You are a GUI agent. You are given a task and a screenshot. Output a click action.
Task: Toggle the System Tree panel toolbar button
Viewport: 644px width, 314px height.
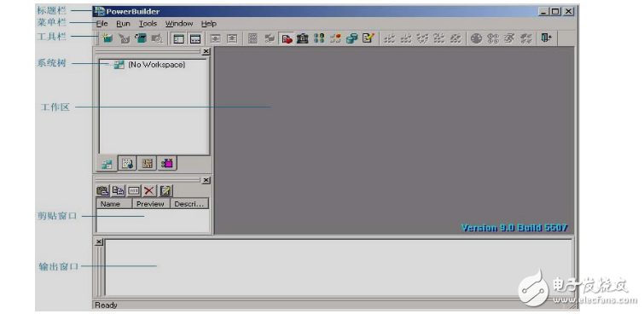click(178, 38)
